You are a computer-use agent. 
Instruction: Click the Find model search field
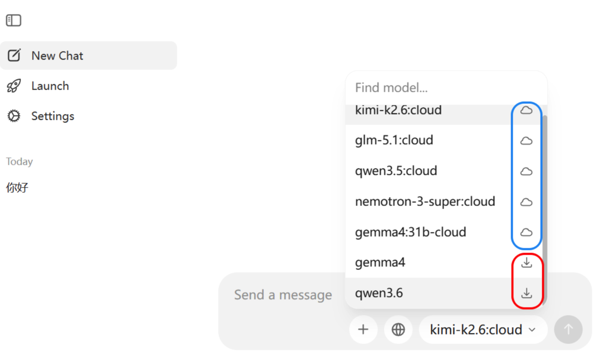tap(446, 88)
